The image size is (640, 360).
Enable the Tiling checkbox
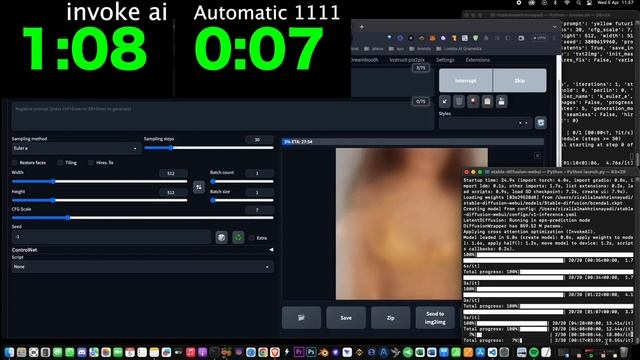tap(60, 162)
